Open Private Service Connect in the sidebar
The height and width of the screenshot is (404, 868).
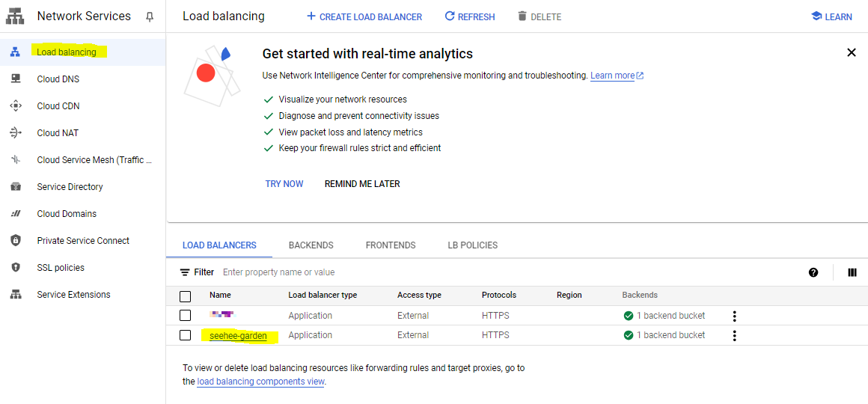point(82,241)
